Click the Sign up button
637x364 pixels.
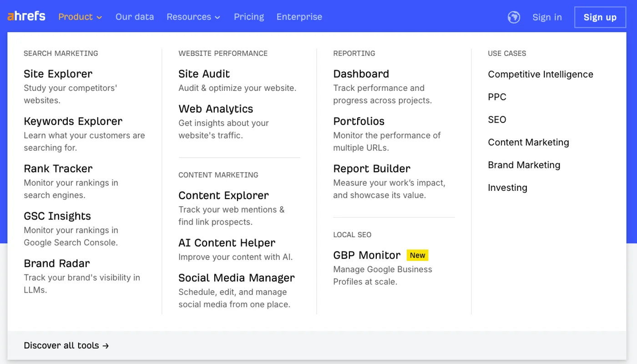point(600,17)
